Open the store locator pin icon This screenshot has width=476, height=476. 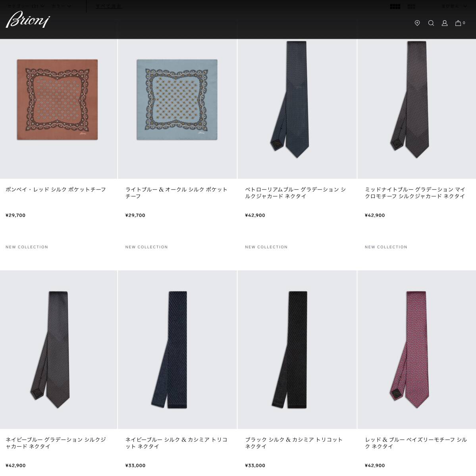(417, 23)
